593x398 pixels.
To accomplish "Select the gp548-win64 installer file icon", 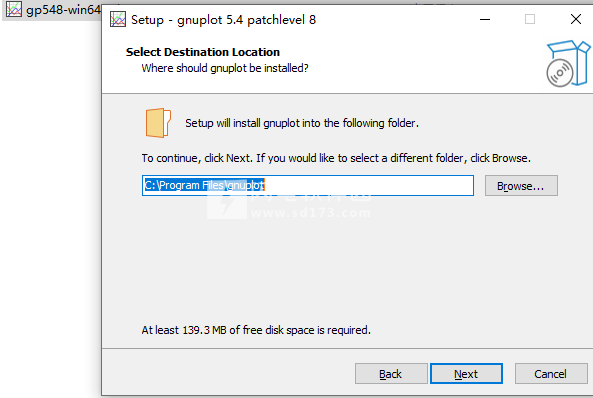I will (x=14, y=9).
